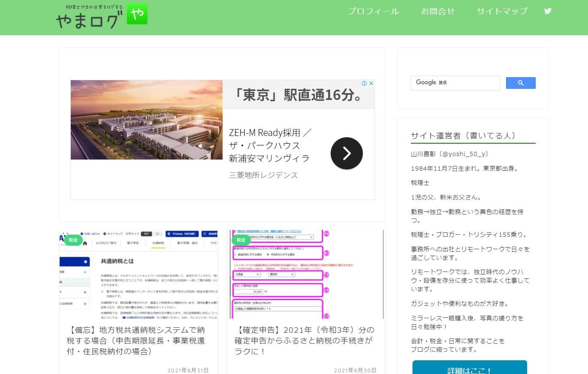Open the サイトマップ menu item
This screenshot has width=588, height=374.
click(502, 12)
